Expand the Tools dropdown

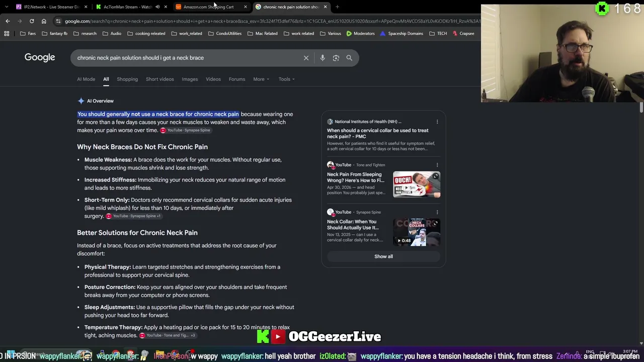coord(287,79)
